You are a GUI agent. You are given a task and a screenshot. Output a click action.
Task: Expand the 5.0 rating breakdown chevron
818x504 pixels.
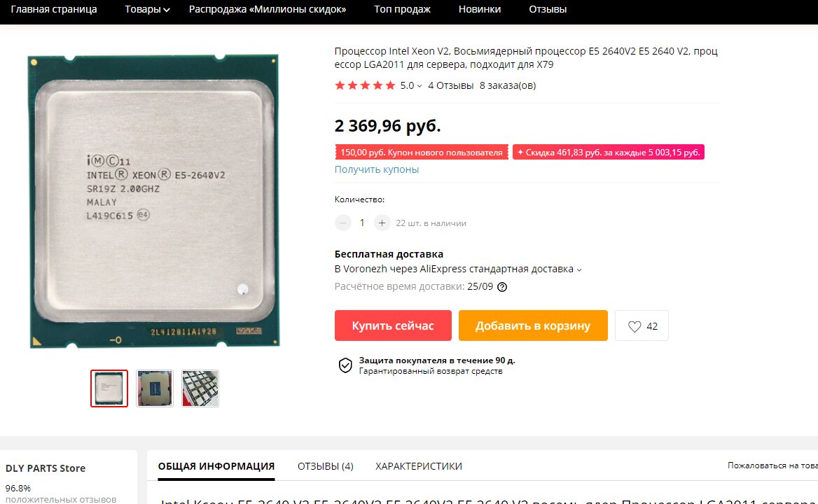click(x=420, y=86)
